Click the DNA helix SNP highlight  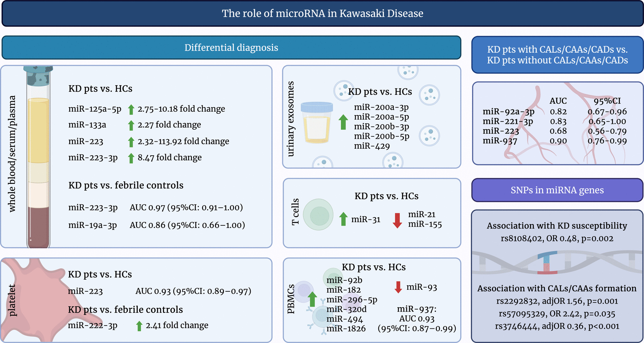547,263
